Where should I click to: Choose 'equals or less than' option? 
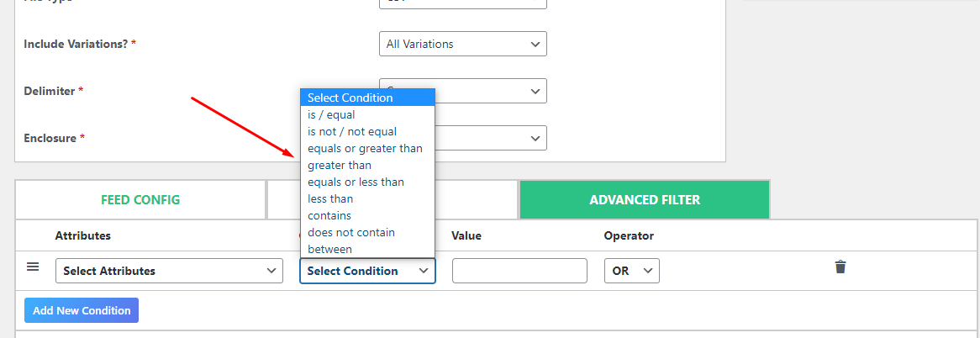point(356,182)
